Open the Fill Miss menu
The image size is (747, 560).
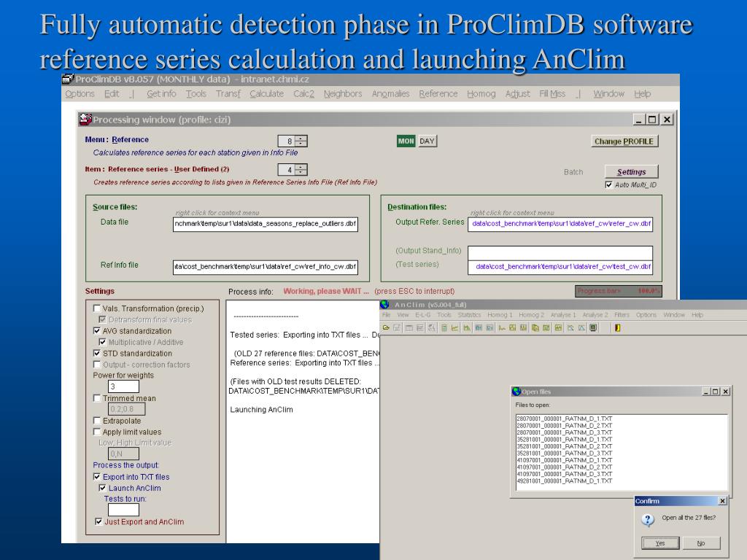tap(551, 94)
